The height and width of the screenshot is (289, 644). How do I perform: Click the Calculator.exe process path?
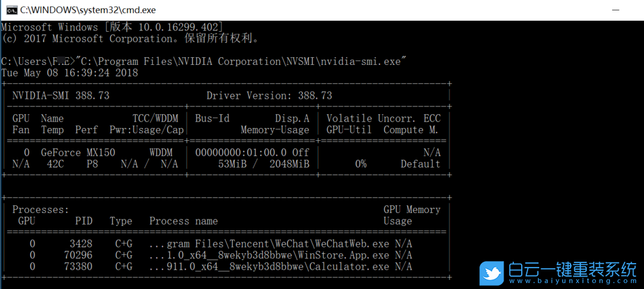[269, 267]
